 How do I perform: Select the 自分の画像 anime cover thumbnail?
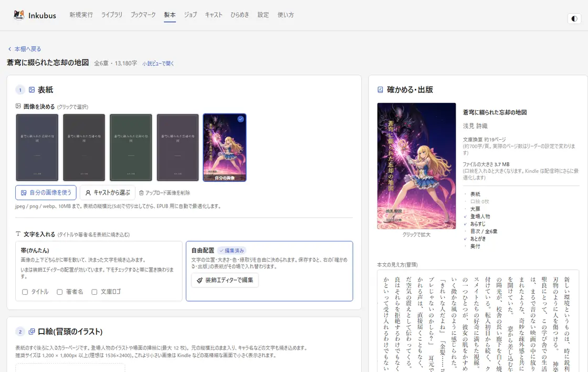click(x=225, y=148)
